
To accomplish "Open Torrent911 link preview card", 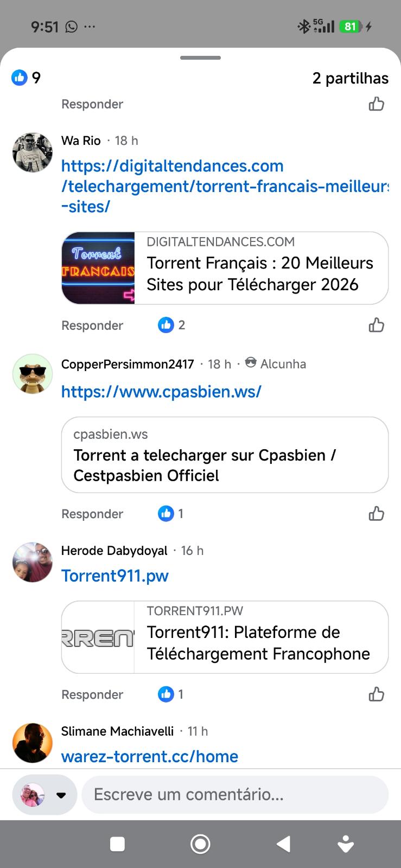I will point(225,637).
